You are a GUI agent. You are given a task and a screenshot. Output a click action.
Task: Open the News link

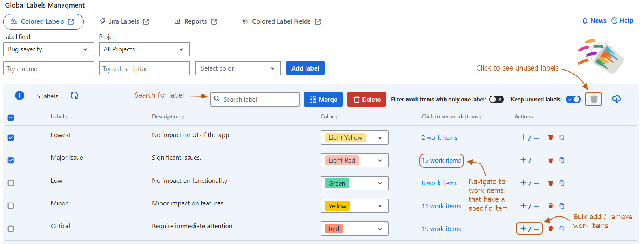[594, 21]
